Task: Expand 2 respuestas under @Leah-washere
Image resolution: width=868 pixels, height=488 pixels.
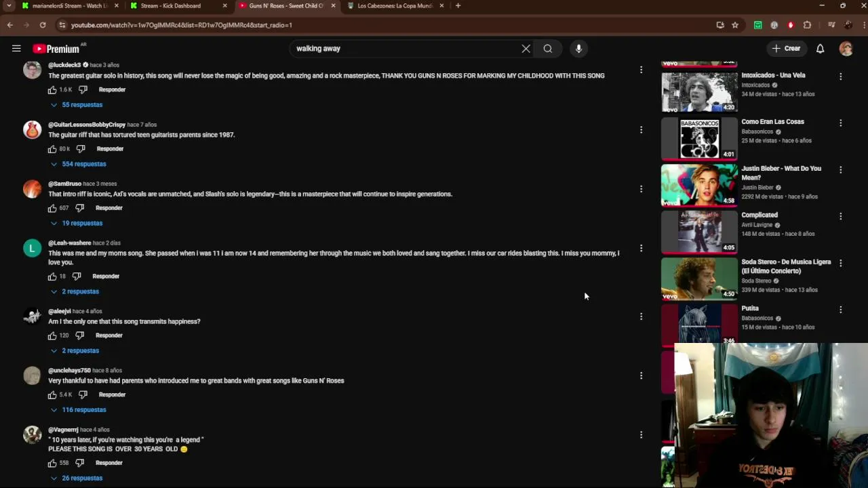Action: (x=75, y=291)
